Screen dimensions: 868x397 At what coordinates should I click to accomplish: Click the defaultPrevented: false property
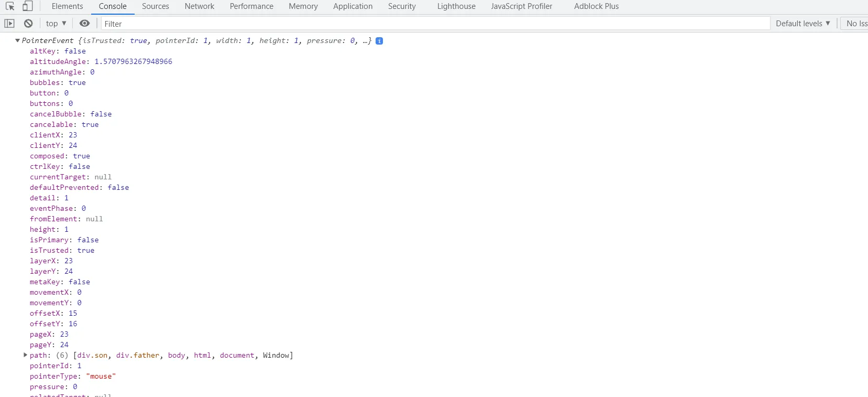coord(80,188)
